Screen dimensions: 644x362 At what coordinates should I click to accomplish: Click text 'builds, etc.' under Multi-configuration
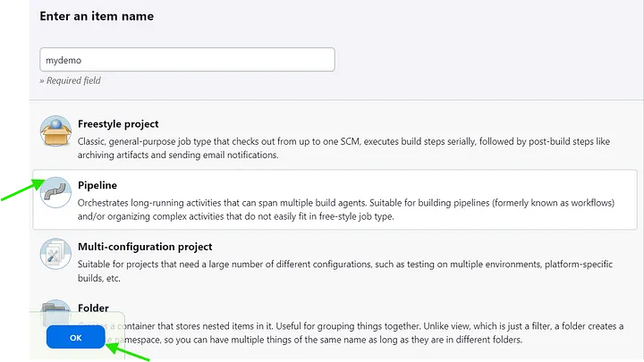coord(99,278)
